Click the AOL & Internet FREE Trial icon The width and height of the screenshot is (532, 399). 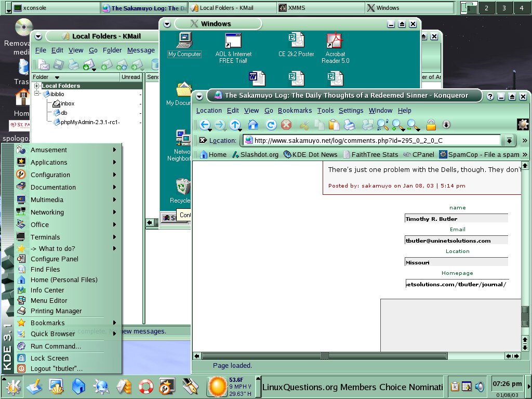tap(233, 48)
